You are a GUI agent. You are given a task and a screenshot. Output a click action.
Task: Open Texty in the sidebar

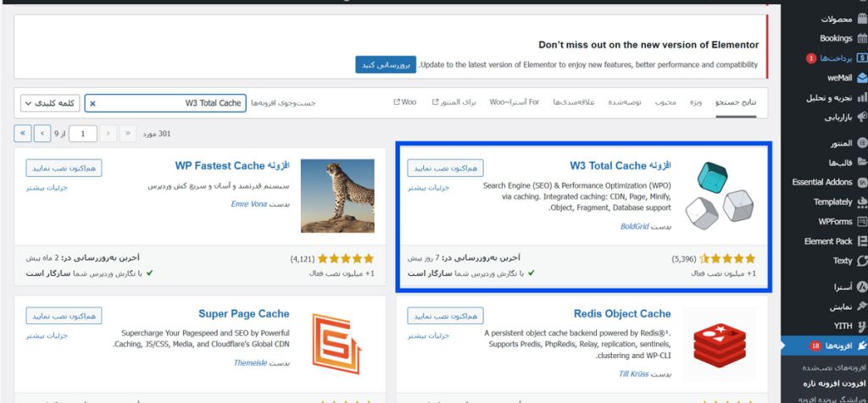pyautogui.click(x=842, y=261)
